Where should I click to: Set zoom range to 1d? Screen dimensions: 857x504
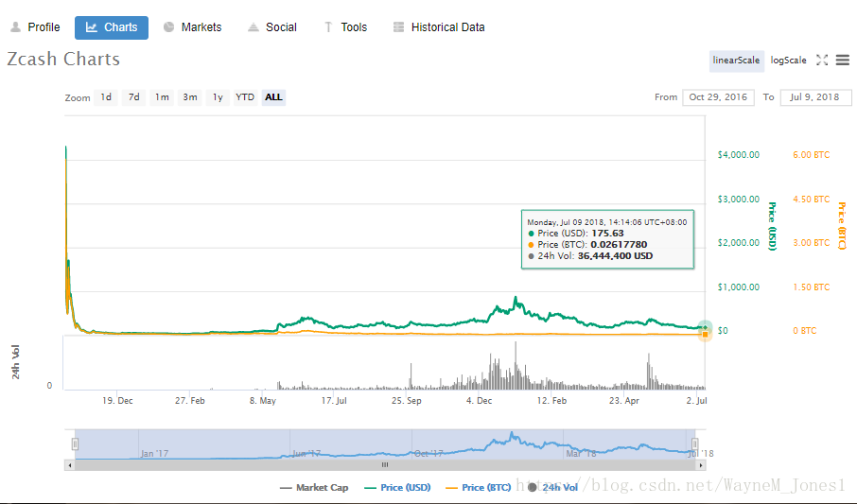(106, 97)
